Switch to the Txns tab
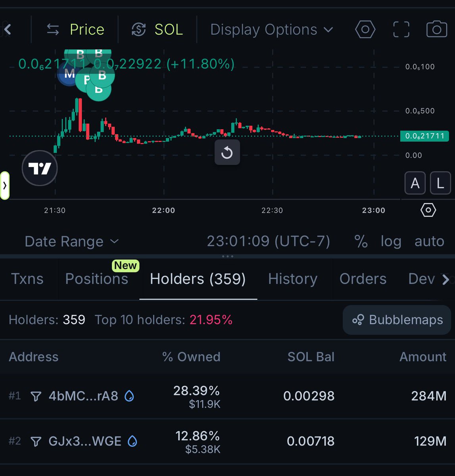455x476 pixels. [x=27, y=279]
